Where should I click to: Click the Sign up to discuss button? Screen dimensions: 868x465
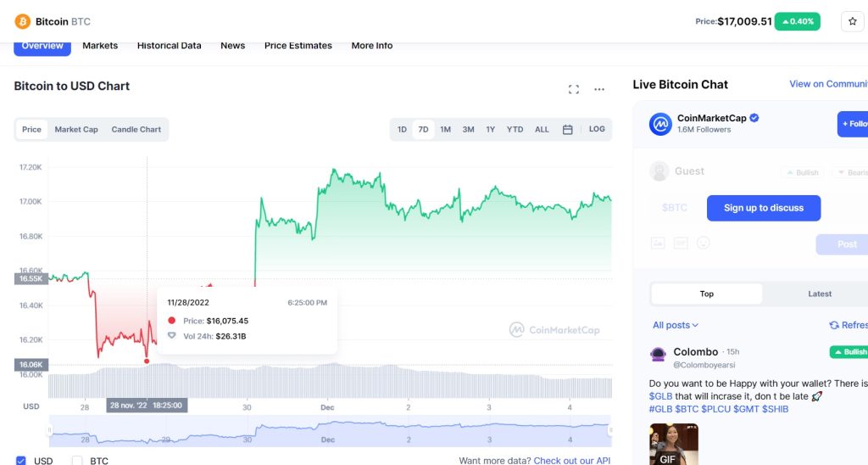[x=764, y=208]
